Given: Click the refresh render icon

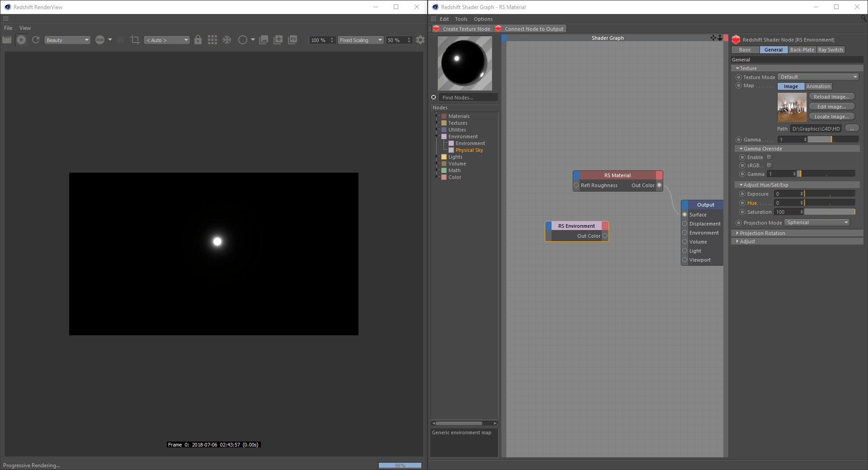Looking at the screenshot, I should (x=36, y=40).
